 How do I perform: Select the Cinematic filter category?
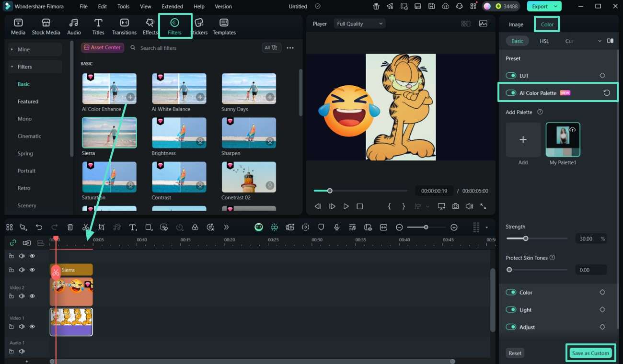click(29, 136)
